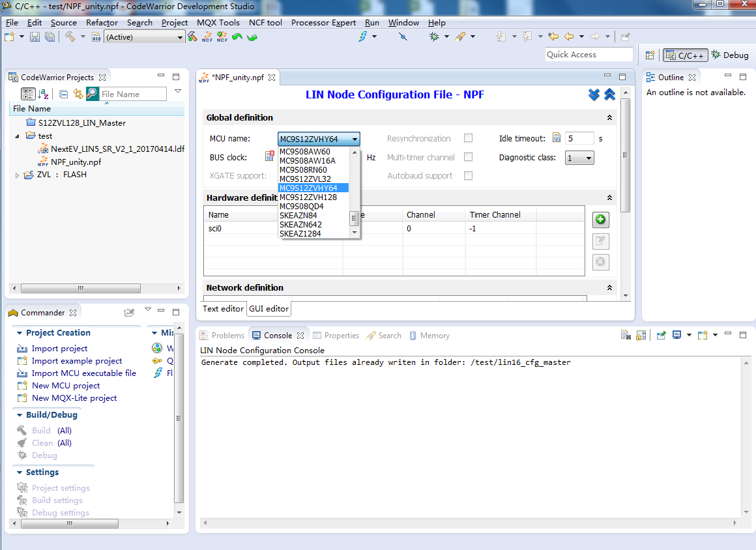The width and height of the screenshot is (756, 550).
Task: Click the Save toolbar icon
Action: click(34, 36)
